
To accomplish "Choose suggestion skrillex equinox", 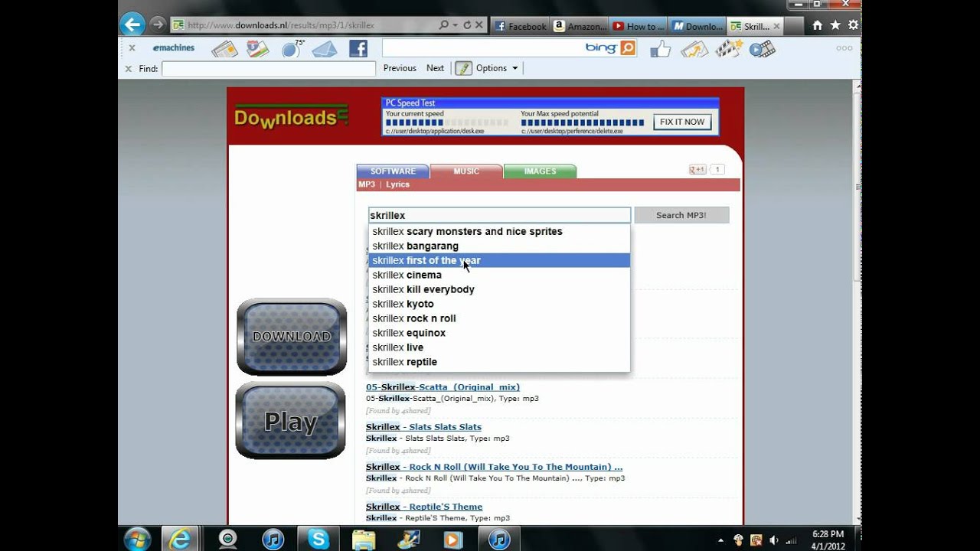I will [499, 333].
